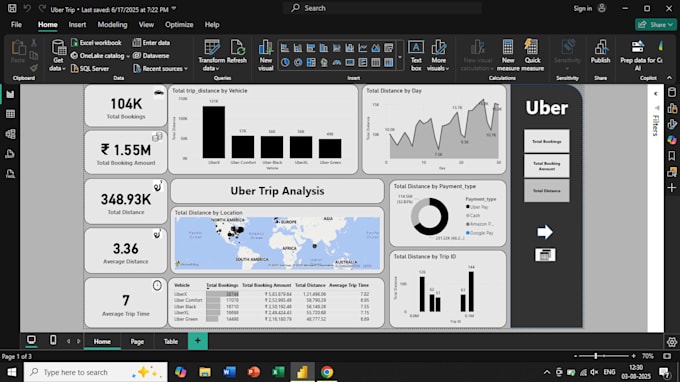Click the zoom out minus button
This screenshot has width=680, height=382.
(x=575, y=356)
